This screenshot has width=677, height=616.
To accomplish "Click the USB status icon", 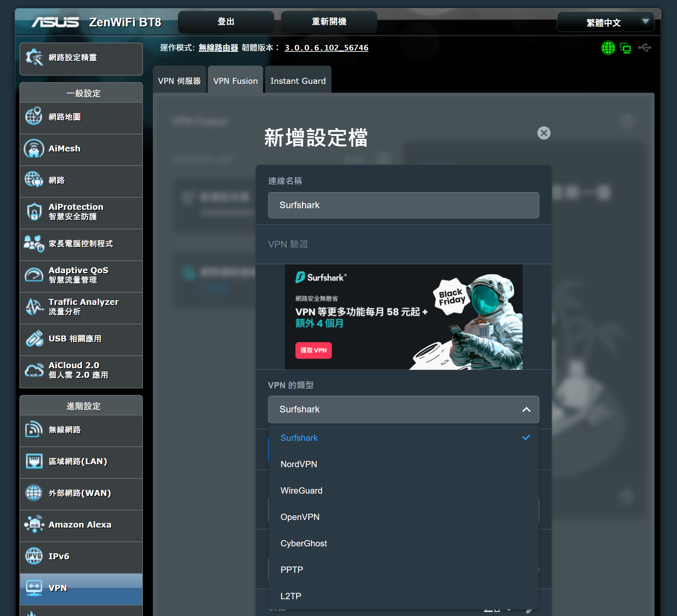I will [645, 48].
